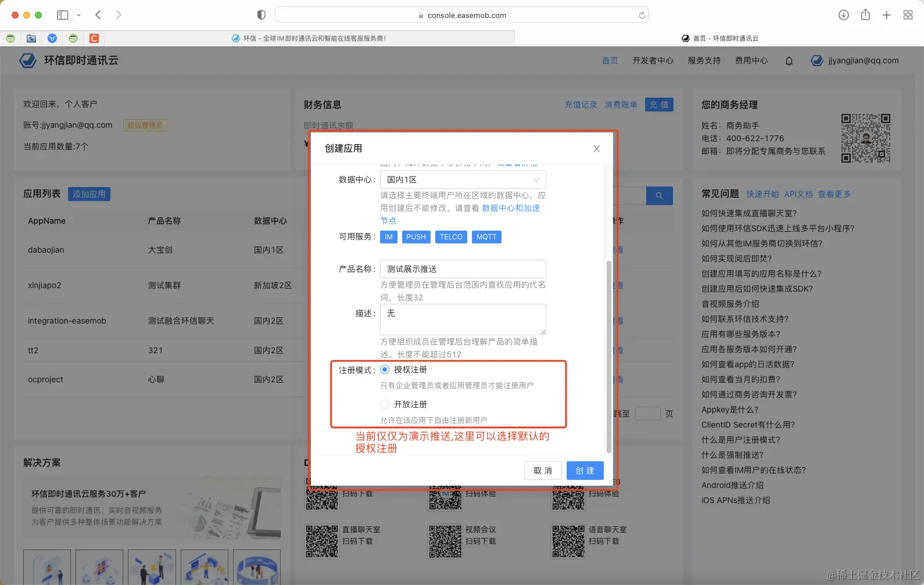Image resolution: width=924 pixels, height=585 pixels.
Task: Open the 开发者中心 nav item
Action: pyautogui.click(x=653, y=60)
